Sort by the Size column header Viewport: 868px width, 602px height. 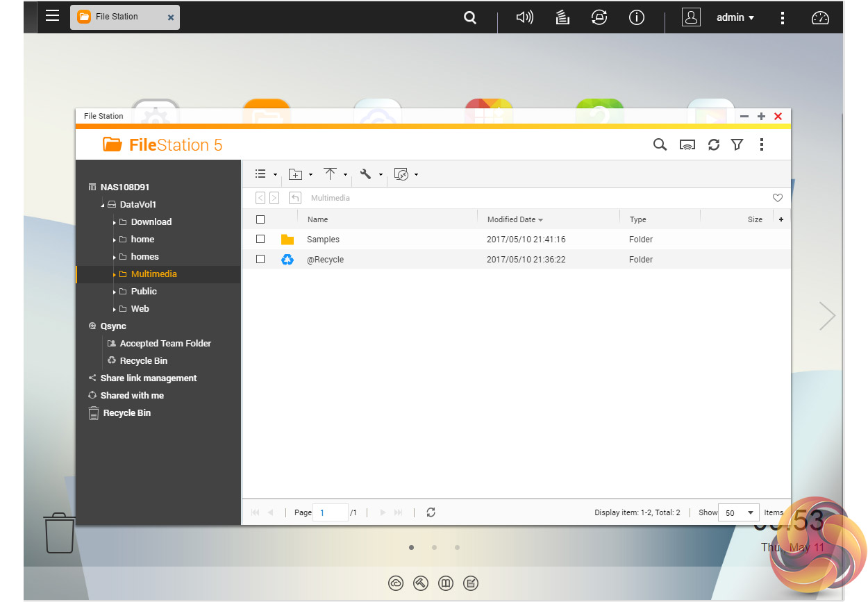point(755,219)
